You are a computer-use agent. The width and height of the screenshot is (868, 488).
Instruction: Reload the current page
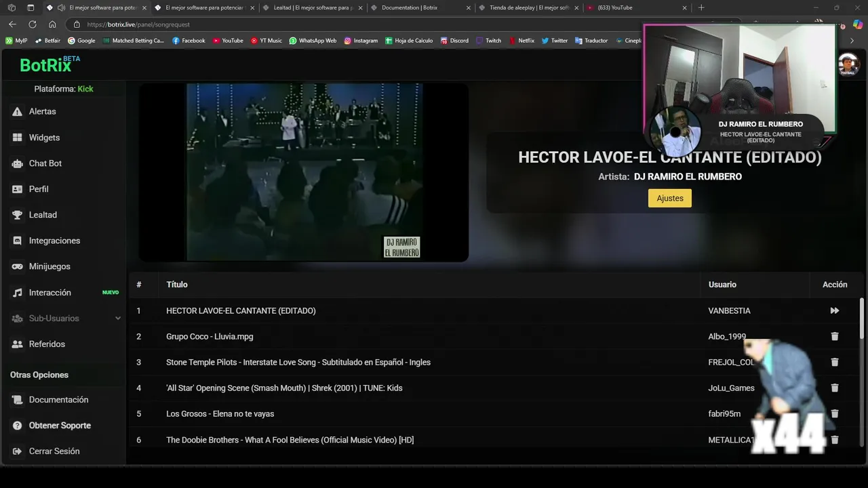point(32,24)
